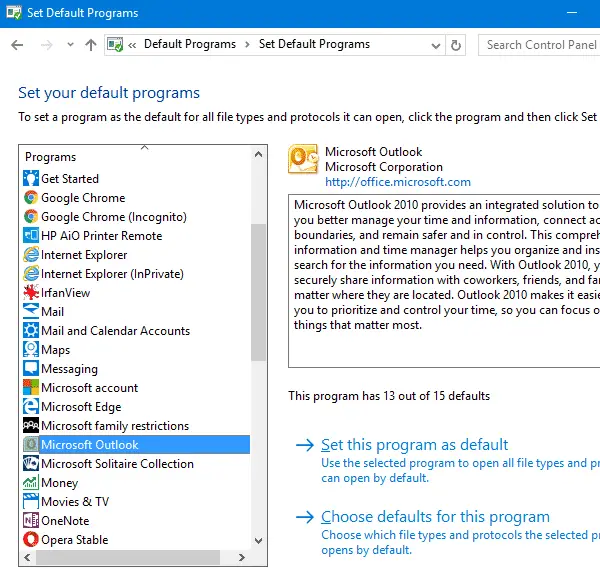The image size is (600, 570).
Task: Select Google Chrome in the programs list
Action: pos(136,198)
